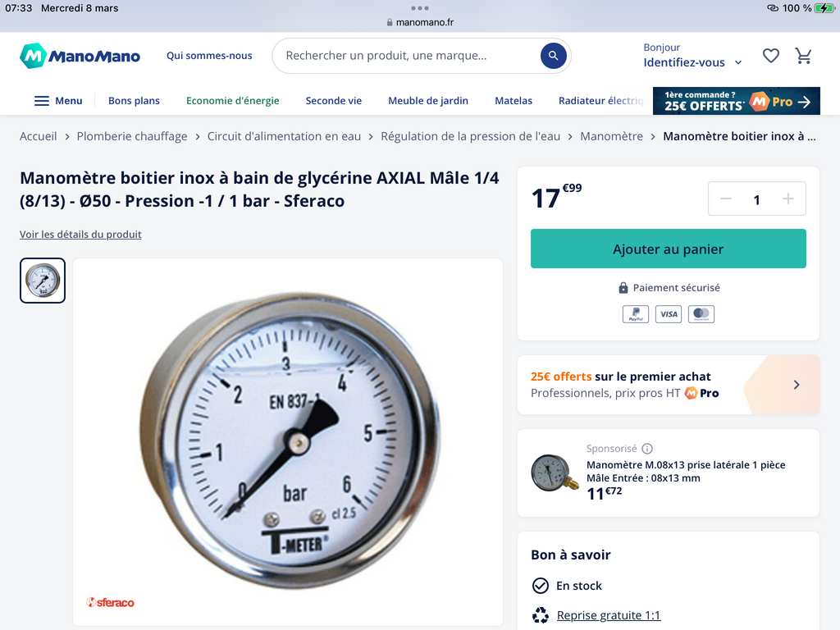This screenshot has width=840, height=630.
Task: Open Voir les détails du produit link
Action: point(80,234)
